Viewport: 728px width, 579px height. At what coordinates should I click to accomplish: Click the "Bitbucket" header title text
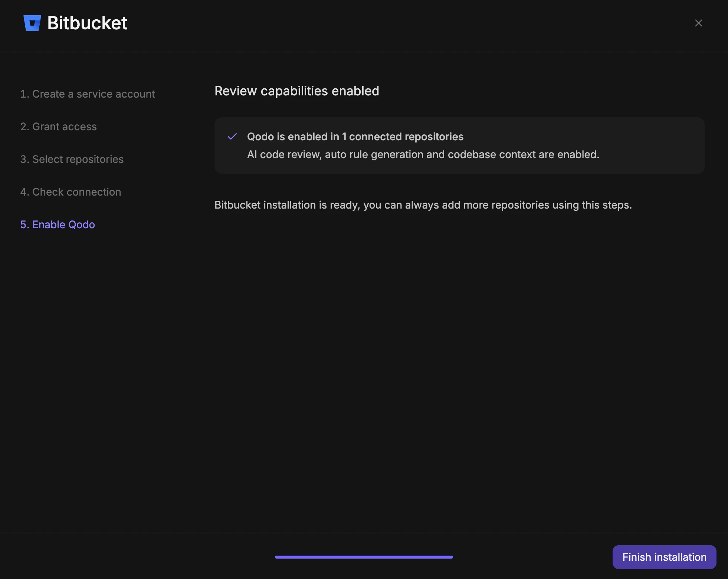pos(87,23)
